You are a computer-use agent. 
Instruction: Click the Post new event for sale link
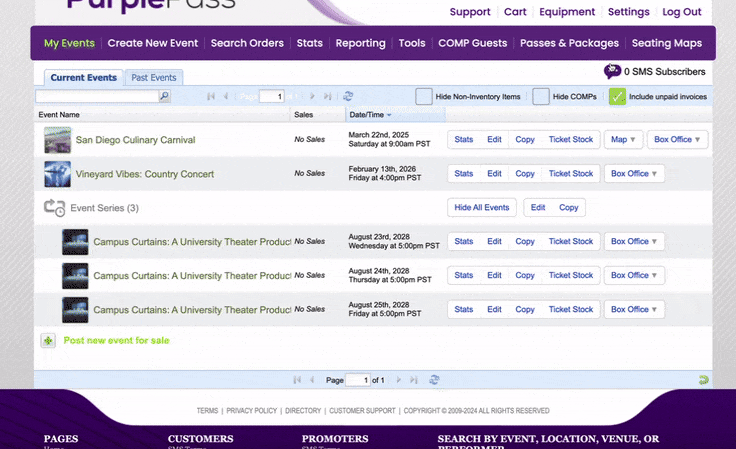click(x=116, y=341)
